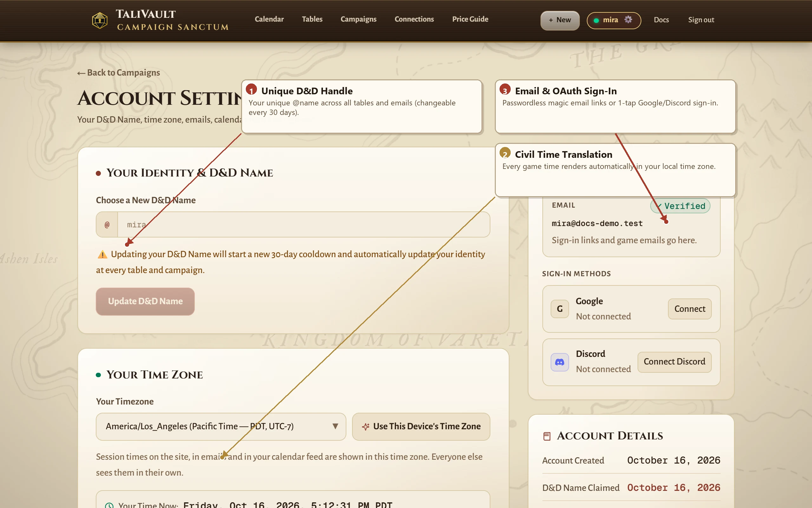Click Your Time Zone section heading
The height and width of the screenshot is (508, 812).
[154, 375]
